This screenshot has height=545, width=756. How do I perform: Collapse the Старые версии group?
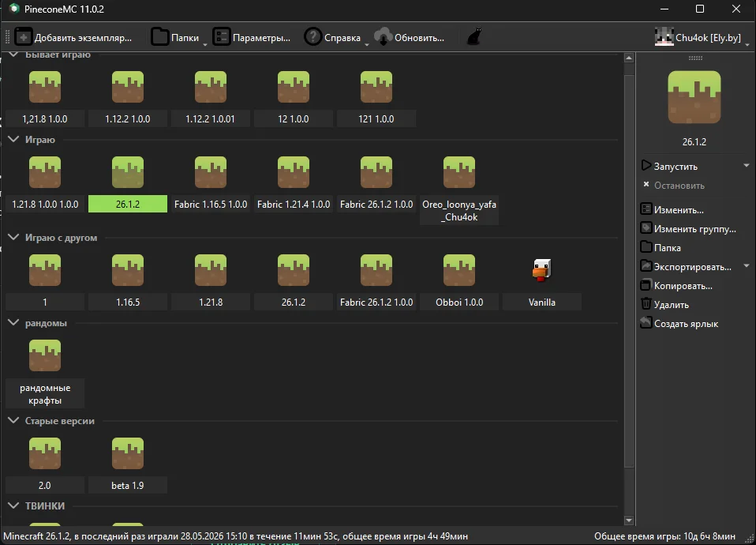point(13,421)
